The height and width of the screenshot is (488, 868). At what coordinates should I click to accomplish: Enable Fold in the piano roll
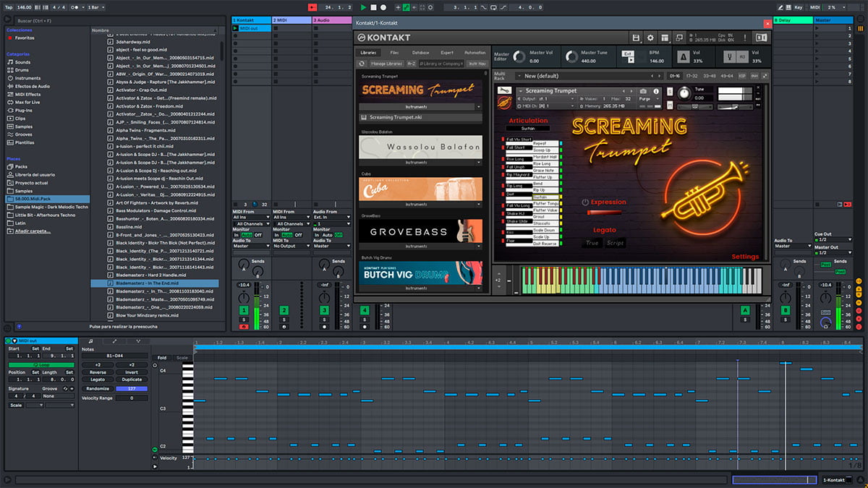(x=161, y=358)
